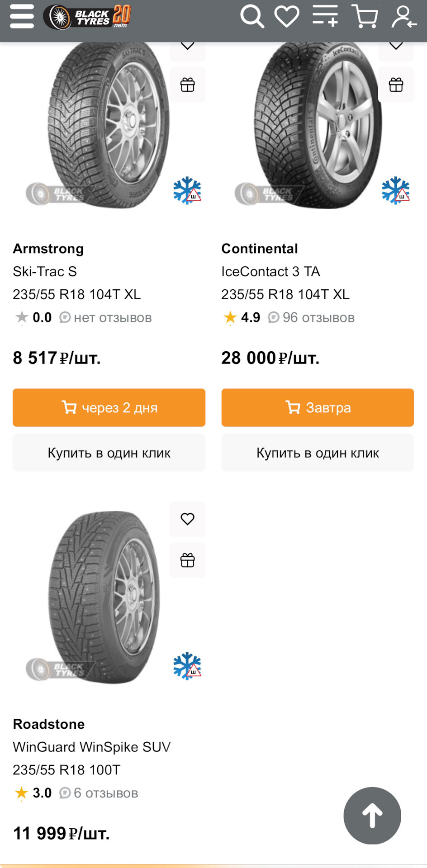Open the user account login icon
427x868 pixels.
(403, 17)
